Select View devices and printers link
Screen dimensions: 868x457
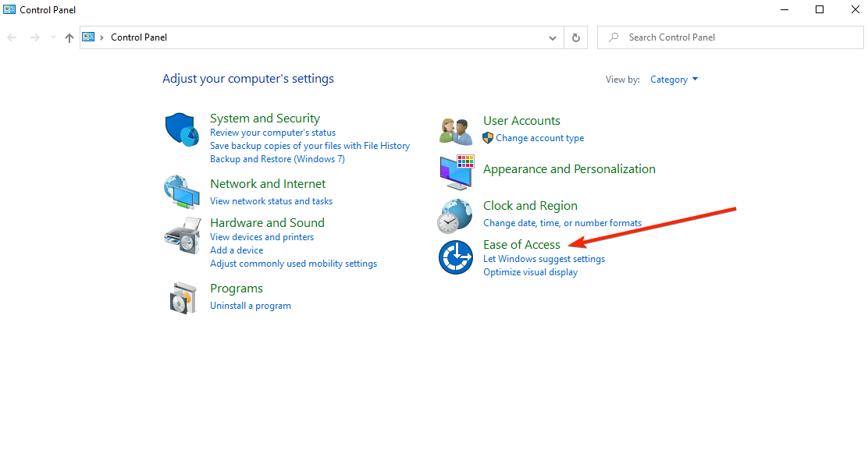click(x=261, y=237)
